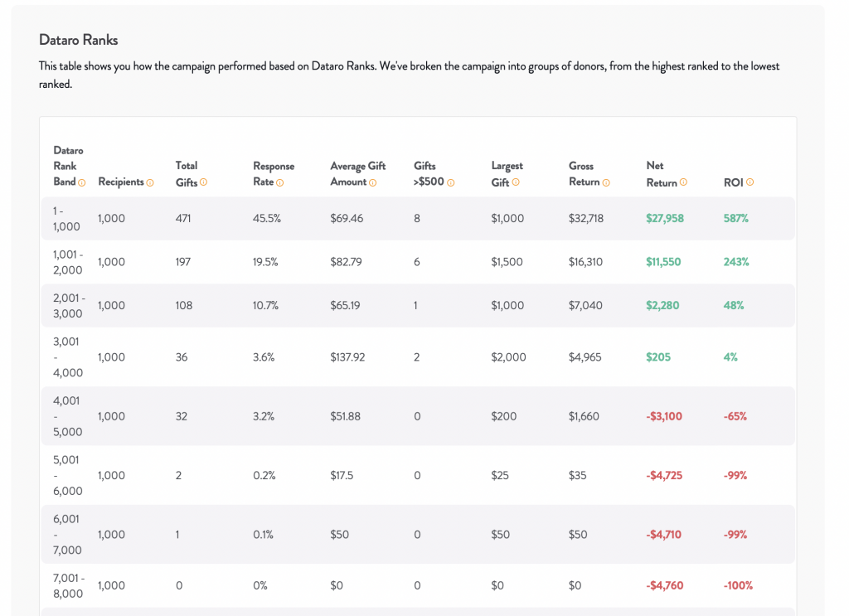Click the "1,001 - 2,000" rank band cell
Screen dimensions: 849x616
click(68, 262)
